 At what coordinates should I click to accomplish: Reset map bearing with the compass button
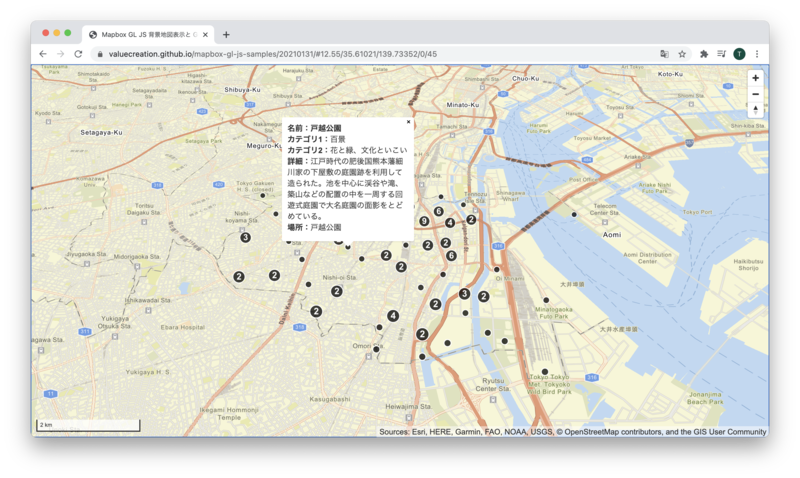pyautogui.click(x=755, y=110)
